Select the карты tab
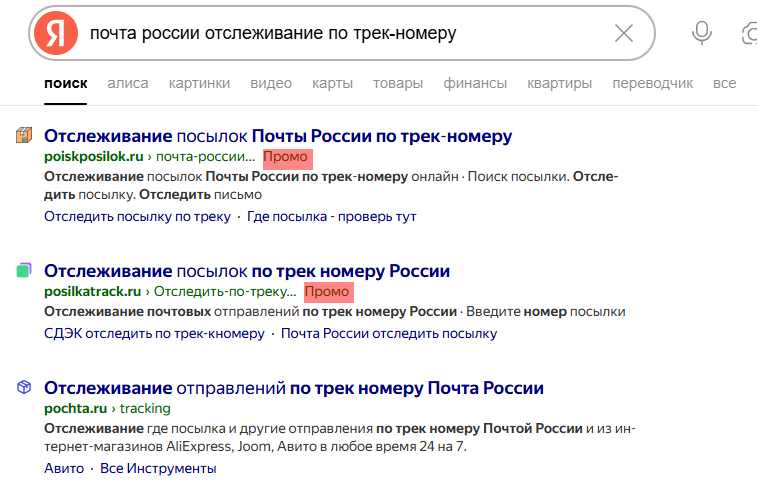Viewport: 757px width, 504px height. coord(332,83)
